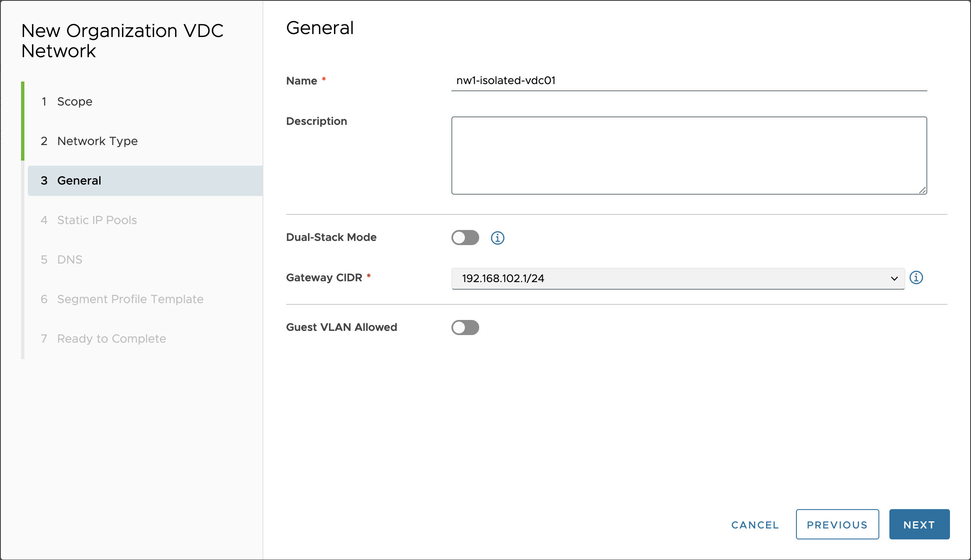Turn on Guest VLAN Allowed switch

coord(465,328)
